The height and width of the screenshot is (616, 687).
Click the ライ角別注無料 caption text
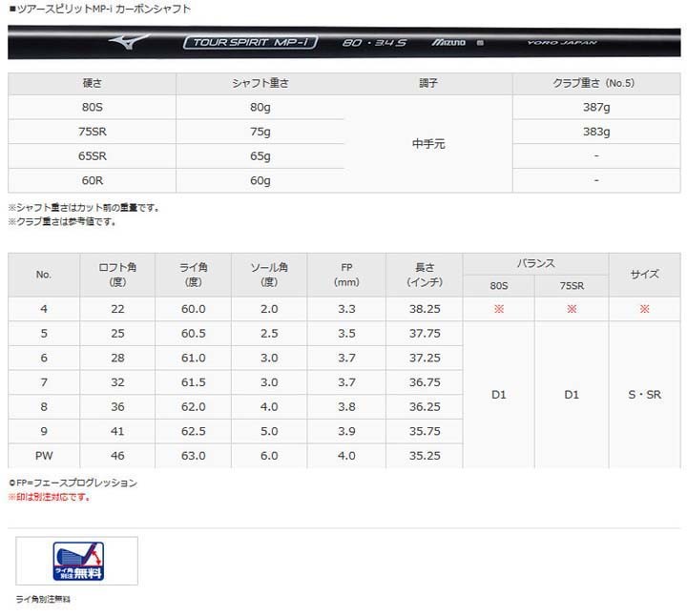coord(43,600)
